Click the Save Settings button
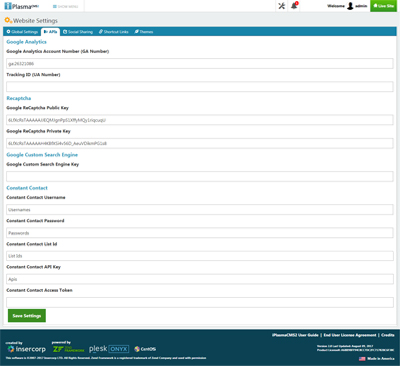Viewport: 400px width, 366px height. coord(27,316)
